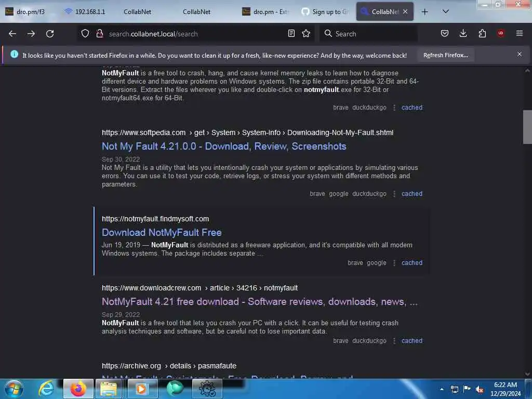This screenshot has width=532, height=399.
Task: Open cached copy of findmysoft result
Action: coord(412,262)
